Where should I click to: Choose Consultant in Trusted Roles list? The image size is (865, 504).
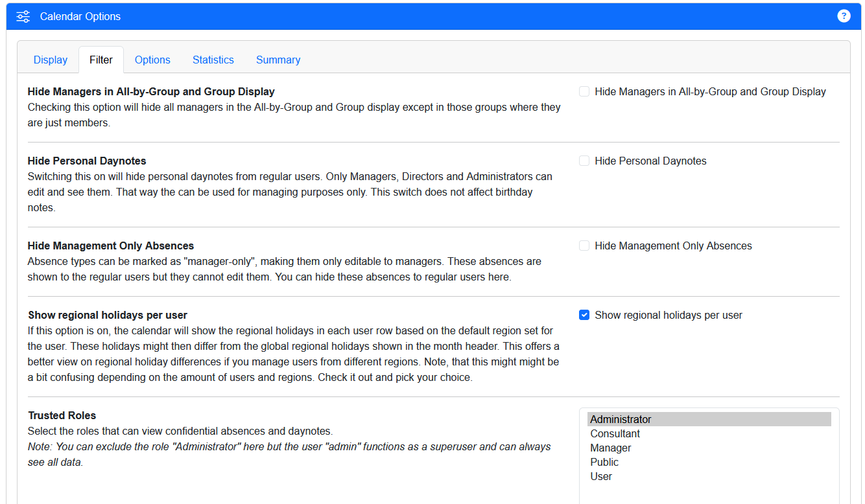615,433
